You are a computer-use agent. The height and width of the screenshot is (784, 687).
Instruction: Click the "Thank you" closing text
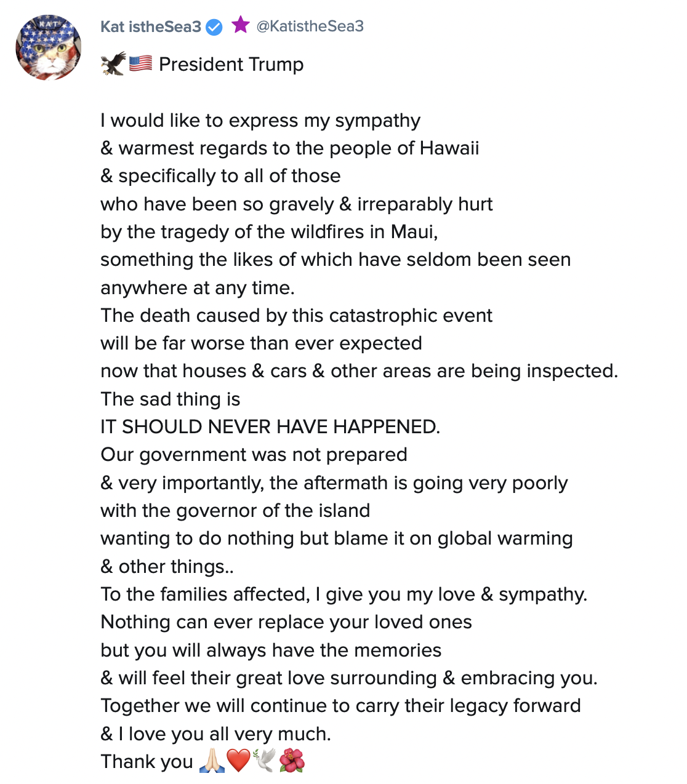pyautogui.click(x=147, y=762)
